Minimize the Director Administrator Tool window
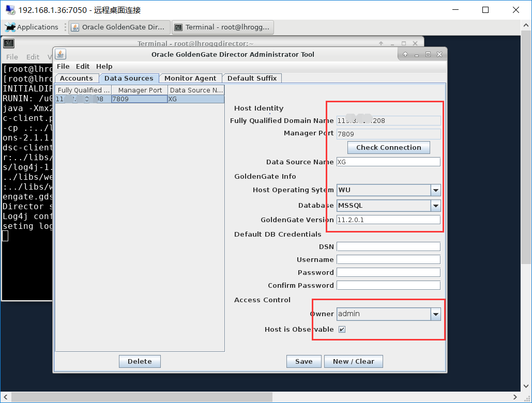This screenshot has height=403, width=532. 417,55
